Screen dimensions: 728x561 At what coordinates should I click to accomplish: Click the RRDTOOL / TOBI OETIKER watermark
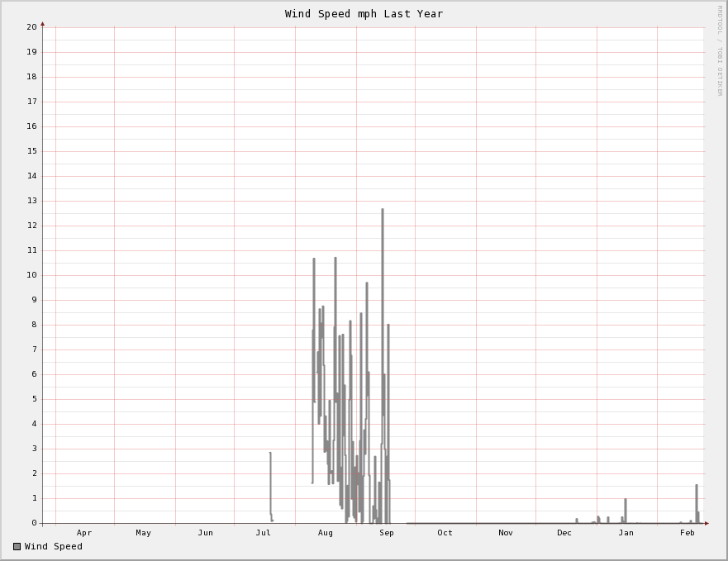[719, 50]
